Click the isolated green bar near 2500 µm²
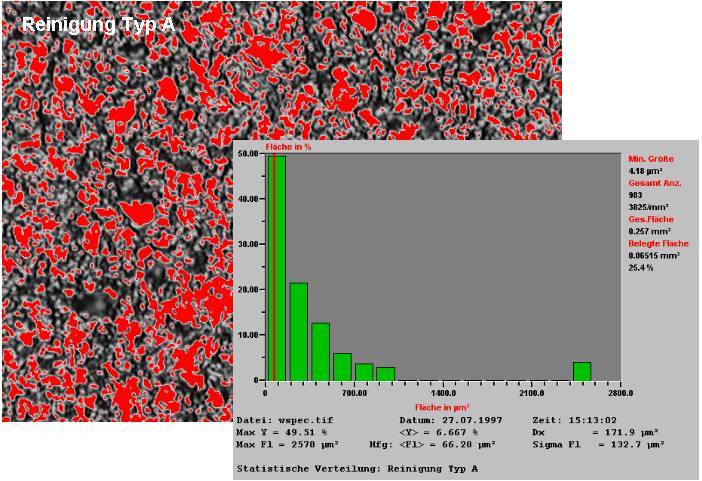Image resolution: width=702 pixels, height=481 pixels. (582, 371)
